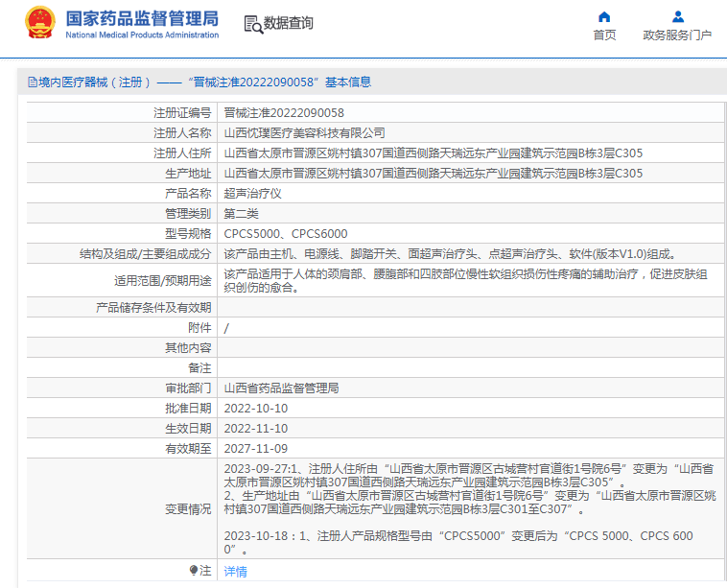
Task: Click the 有效期至 label
Action: coord(188,448)
